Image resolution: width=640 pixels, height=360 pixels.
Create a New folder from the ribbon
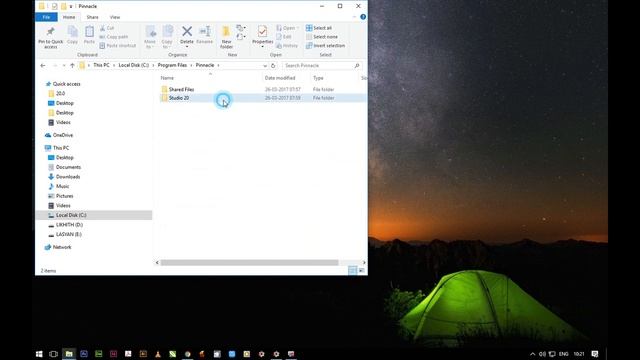[x=226, y=36]
